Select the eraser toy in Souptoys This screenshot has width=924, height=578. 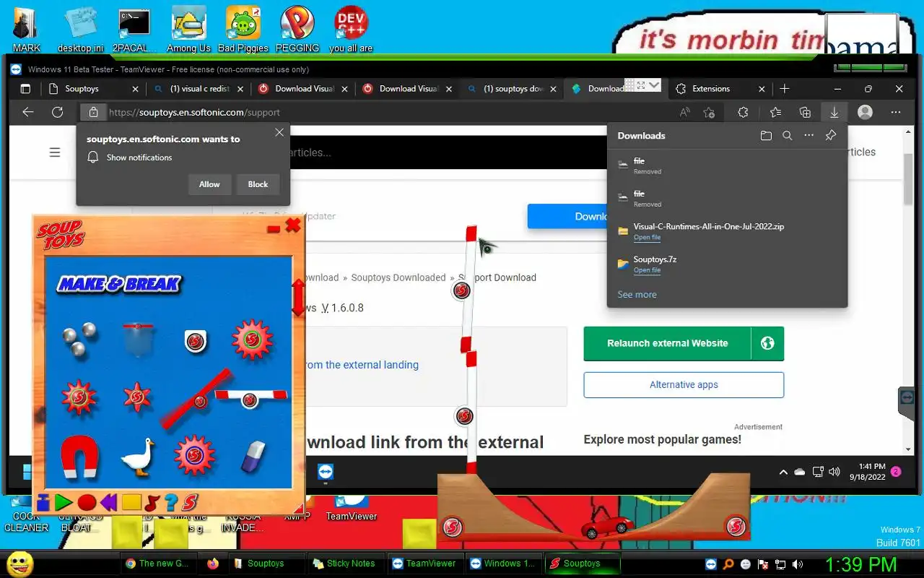click(253, 457)
